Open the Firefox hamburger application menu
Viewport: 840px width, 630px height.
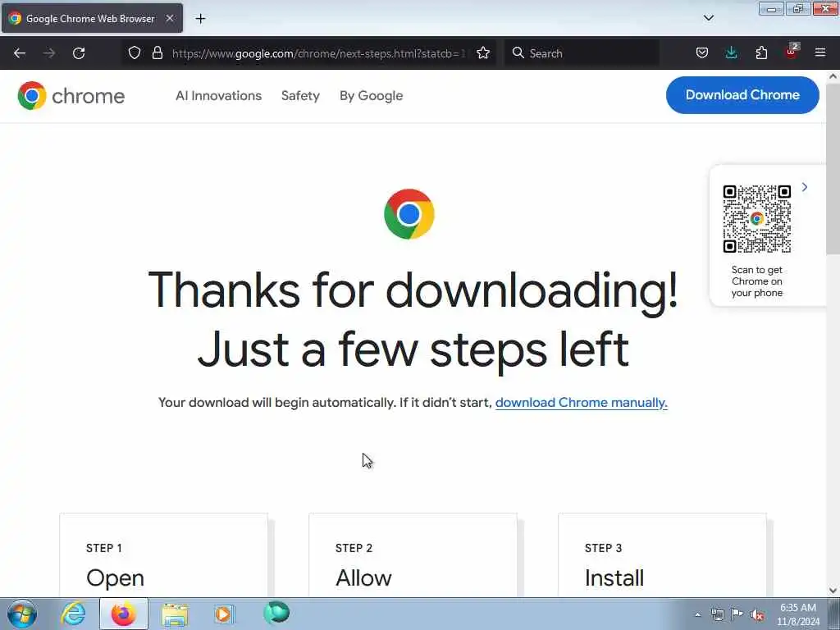click(820, 53)
